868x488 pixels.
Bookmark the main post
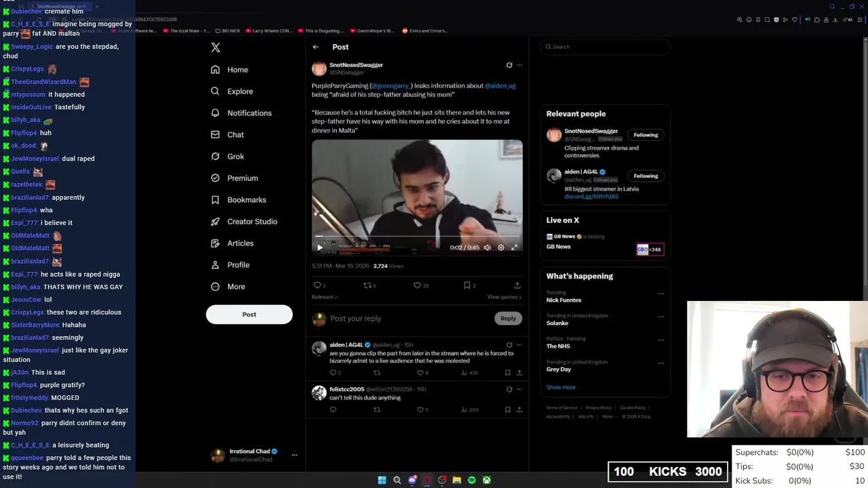pos(467,285)
